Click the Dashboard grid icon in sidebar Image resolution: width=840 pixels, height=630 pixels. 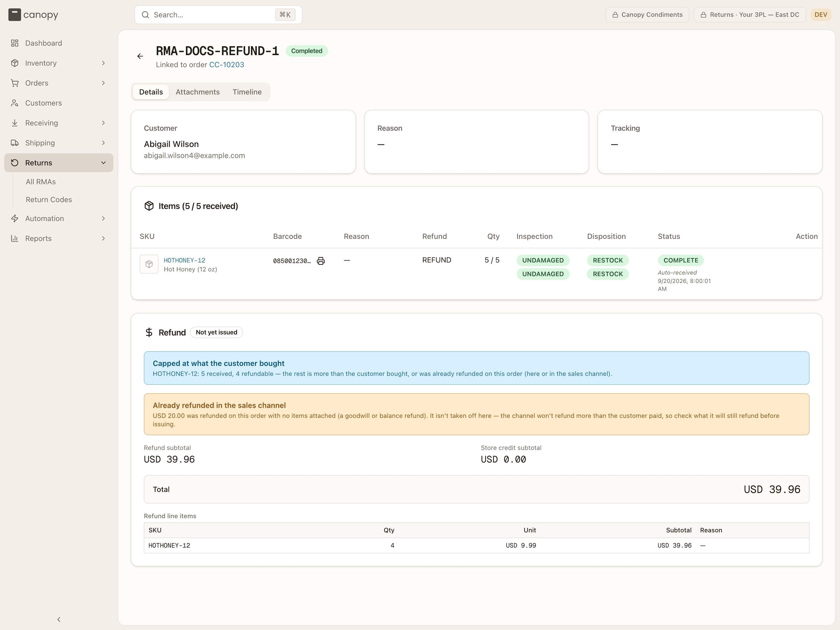click(x=15, y=43)
